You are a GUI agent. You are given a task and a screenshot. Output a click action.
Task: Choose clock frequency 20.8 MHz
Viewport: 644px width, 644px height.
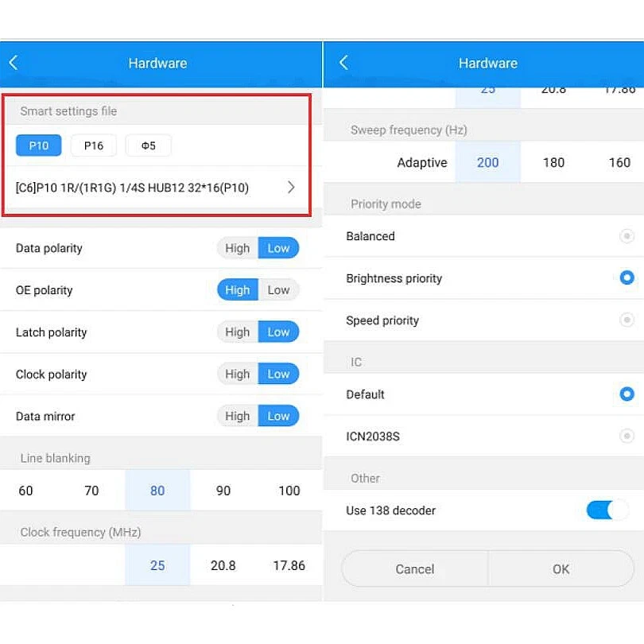223,565
